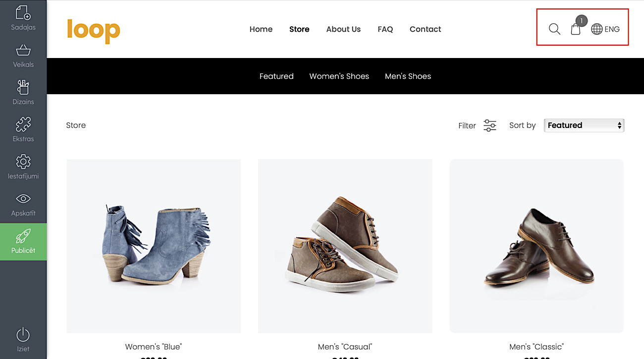
Task: Open the About Us menu item
Action: (x=343, y=29)
